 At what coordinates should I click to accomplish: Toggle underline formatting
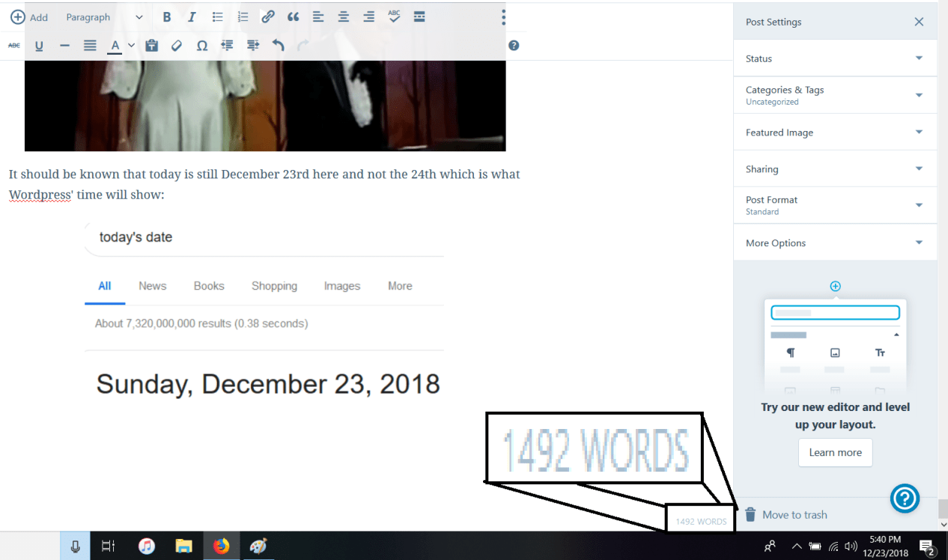click(38, 46)
